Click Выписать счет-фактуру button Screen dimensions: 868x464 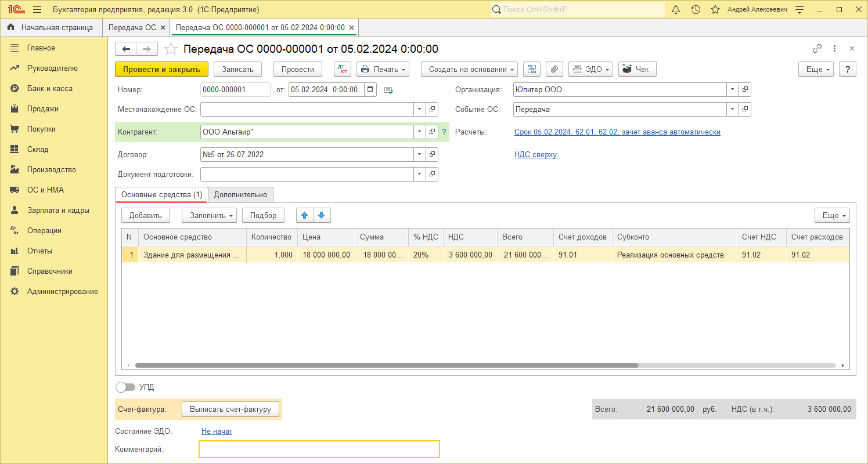point(230,409)
